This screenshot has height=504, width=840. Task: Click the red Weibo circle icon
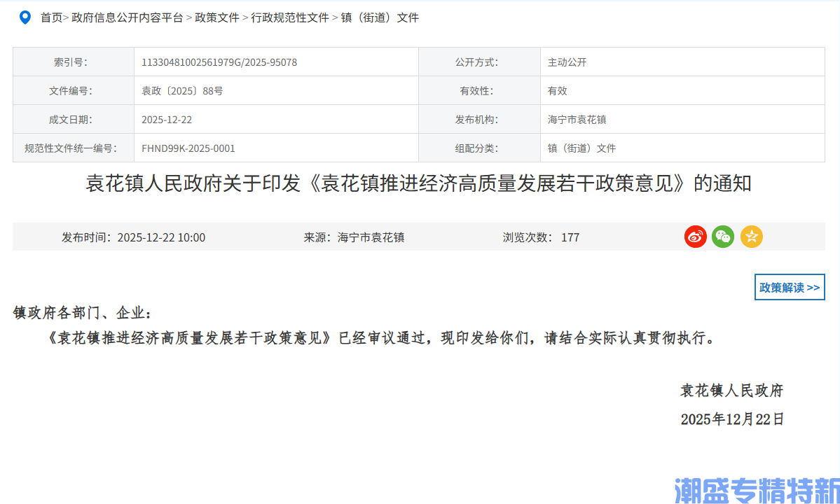[695, 237]
